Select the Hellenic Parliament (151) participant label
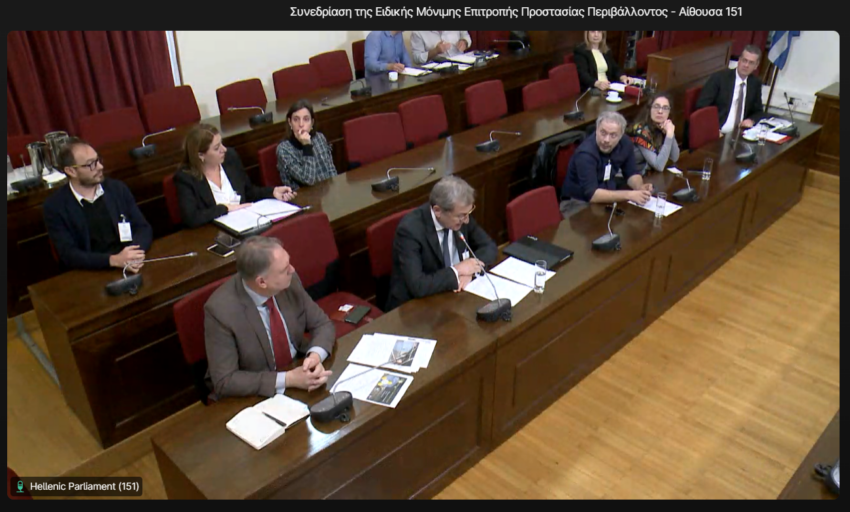The height and width of the screenshot is (512, 850). click(x=84, y=487)
